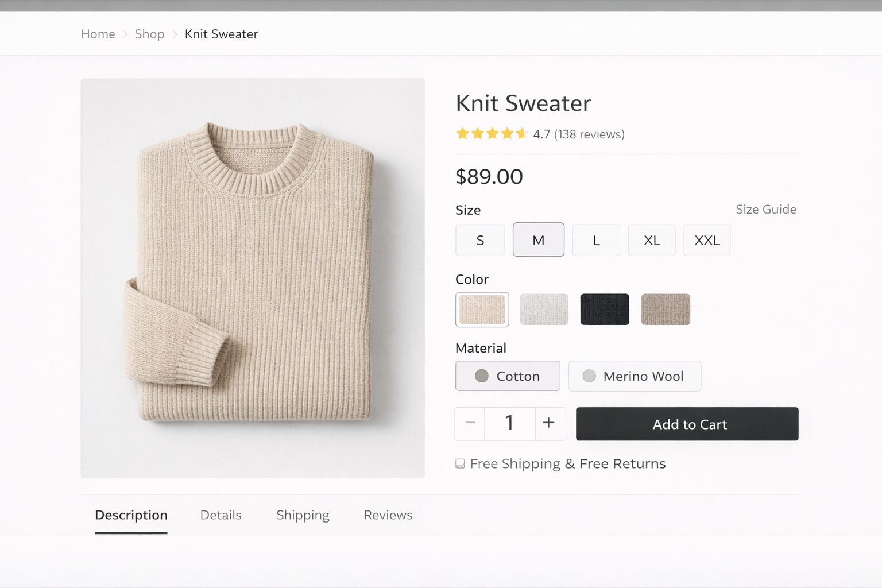Click the plus quantity button
This screenshot has height=588, width=882.
[x=549, y=424]
